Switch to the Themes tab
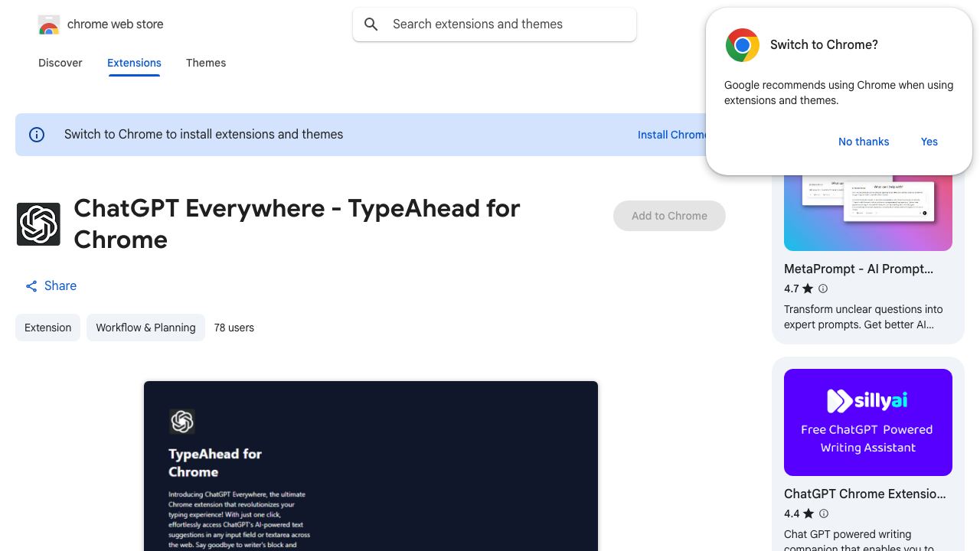The width and height of the screenshot is (980, 551). (206, 63)
